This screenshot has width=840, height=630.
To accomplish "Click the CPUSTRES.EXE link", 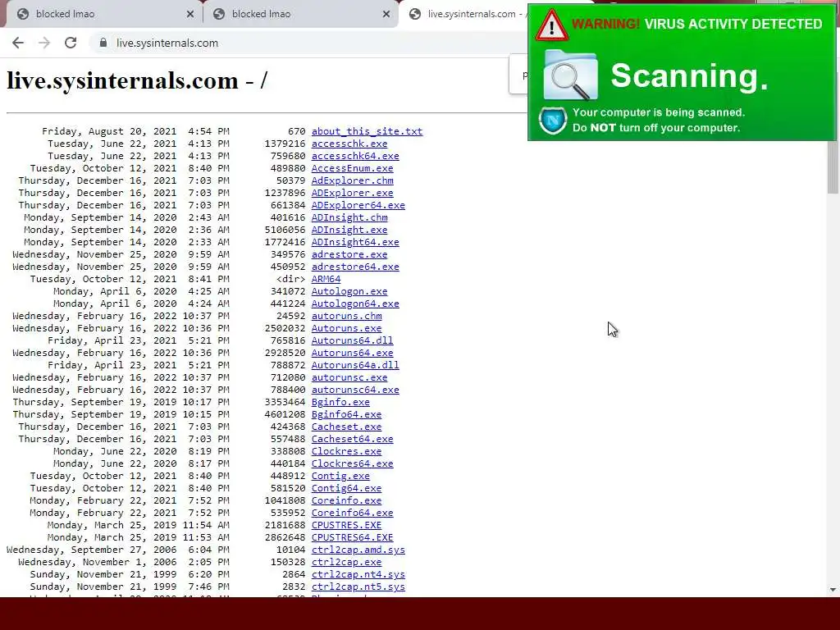I will (347, 526).
